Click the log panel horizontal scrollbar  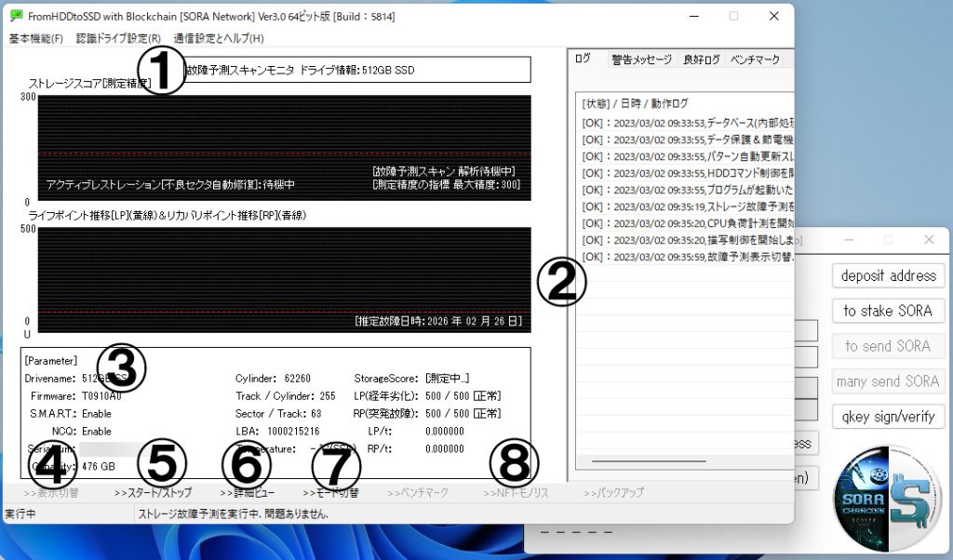tap(649, 461)
